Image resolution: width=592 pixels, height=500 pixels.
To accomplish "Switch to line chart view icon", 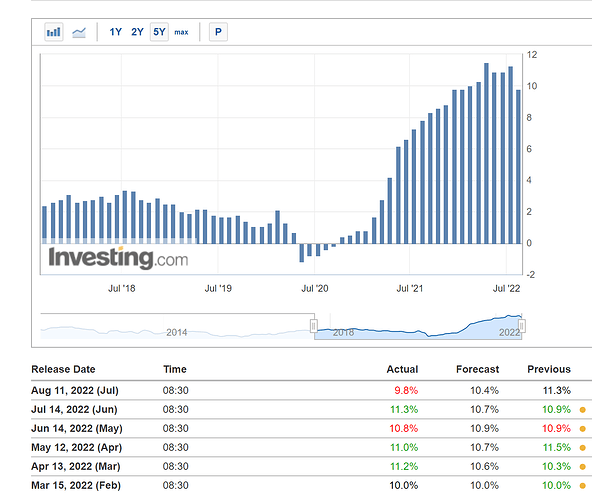I will pos(79,32).
